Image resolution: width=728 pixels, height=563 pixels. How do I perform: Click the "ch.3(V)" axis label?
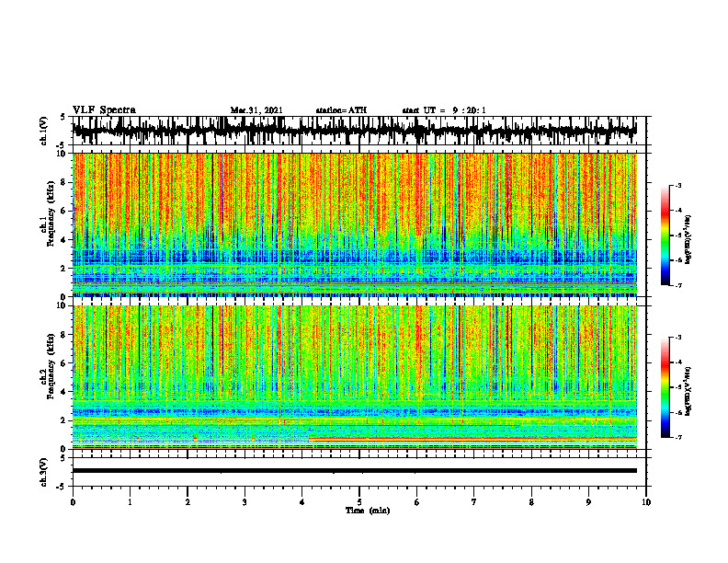coord(44,472)
